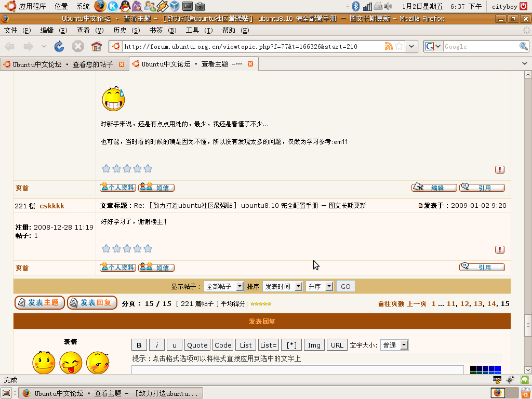Image resolution: width=532 pixels, height=399 pixels.
Task: Click the 发表回复 button
Action: pyautogui.click(x=92, y=303)
